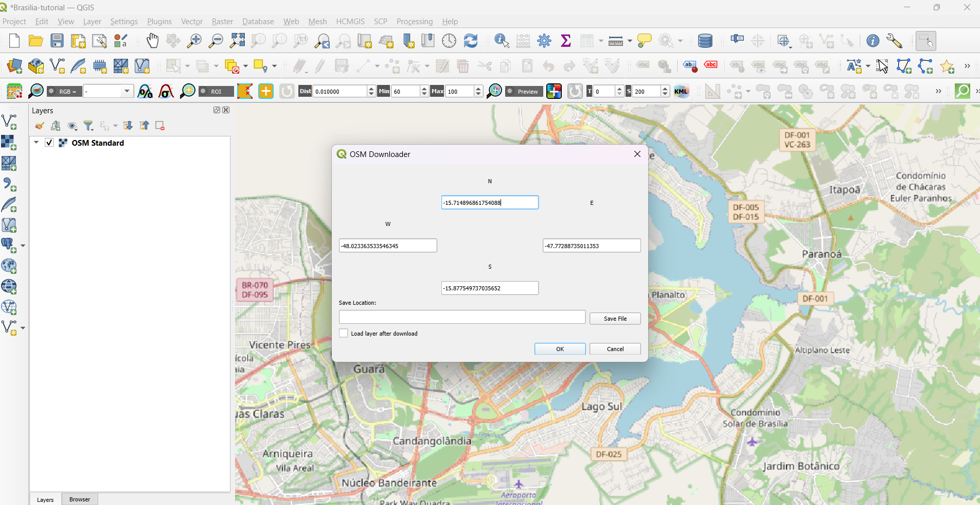980x505 pixels.
Task: Show statistical summary via sigma icon
Action: click(566, 41)
